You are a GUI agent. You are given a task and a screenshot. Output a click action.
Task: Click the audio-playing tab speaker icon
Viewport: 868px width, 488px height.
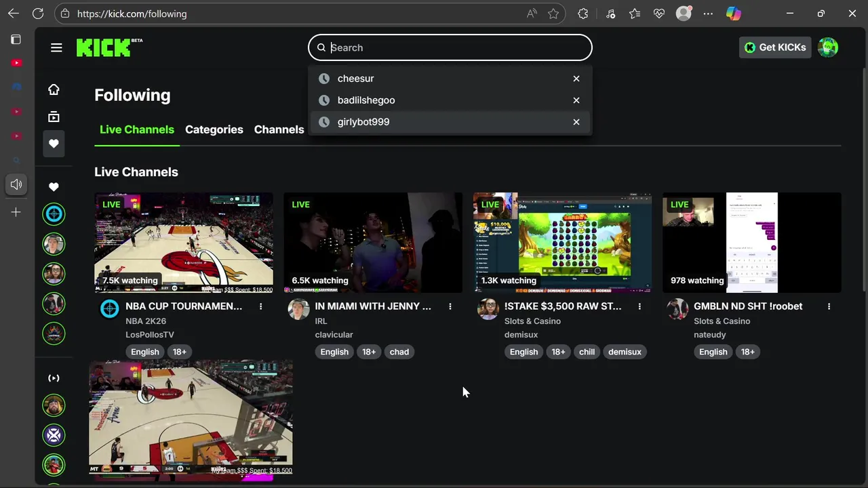click(x=16, y=184)
